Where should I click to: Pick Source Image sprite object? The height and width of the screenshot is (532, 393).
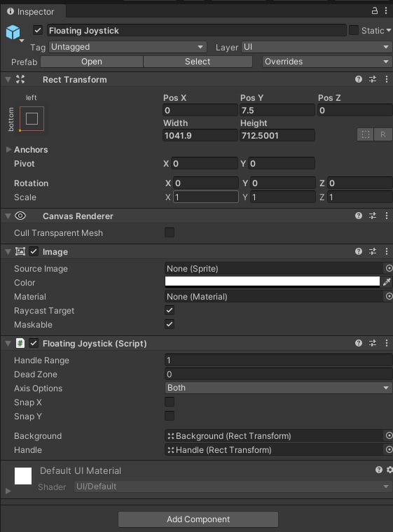(389, 268)
